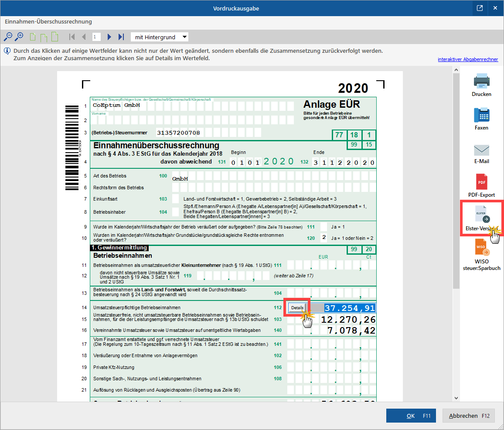504x430 pixels.
Task: Click the value 2 in field 120
Action: [324, 237]
